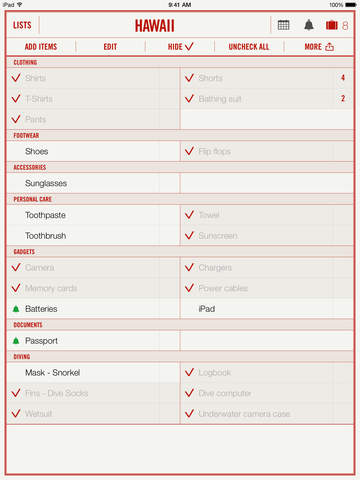Uncheck the Flip flops checkmark
The image size is (360, 480).
(x=189, y=151)
